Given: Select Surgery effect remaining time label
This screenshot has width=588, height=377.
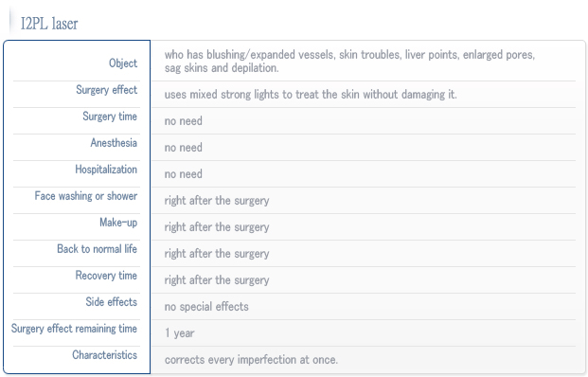Looking at the screenshot, I should click(74, 329).
